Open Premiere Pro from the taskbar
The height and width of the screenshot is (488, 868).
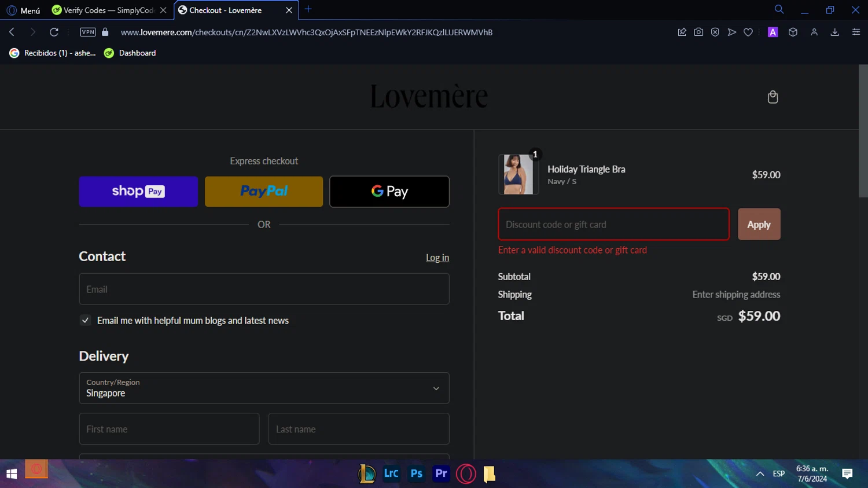pos(441,474)
